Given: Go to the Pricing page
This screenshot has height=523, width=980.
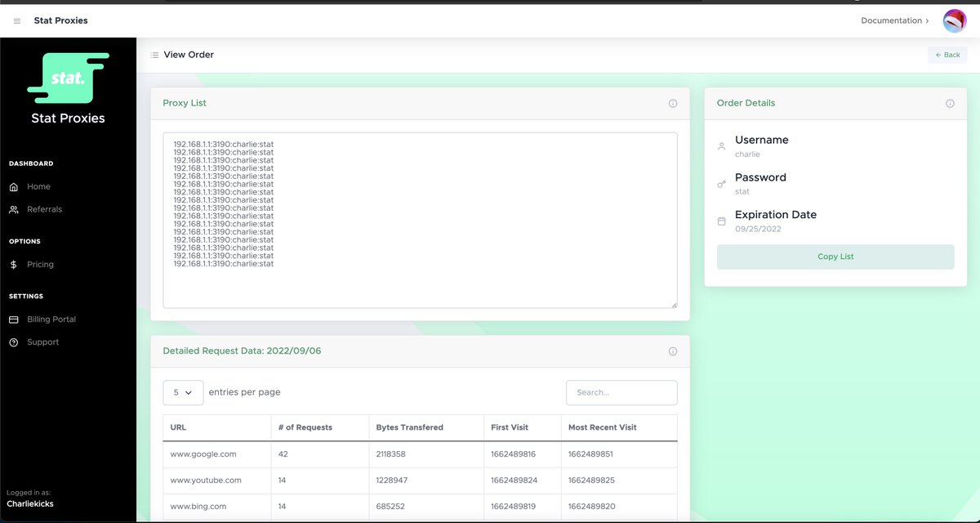Looking at the screenshot, I should pyautogui.click(x=40, y=265).
